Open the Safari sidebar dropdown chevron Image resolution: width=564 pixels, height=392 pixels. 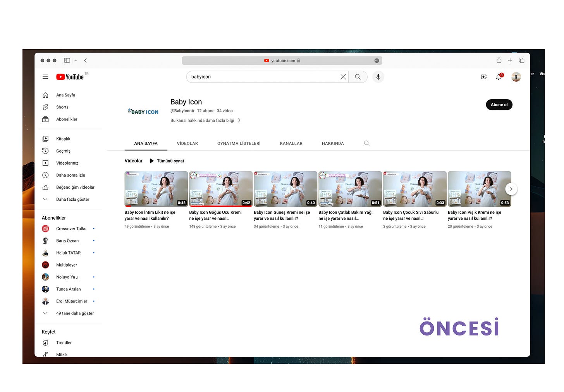tap(76, 60)
